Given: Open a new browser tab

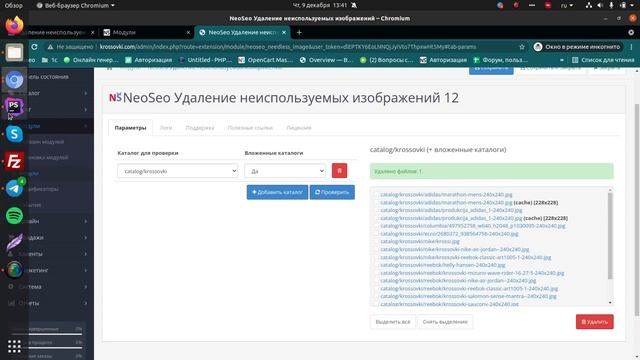Looking at the screenshot, I should click(x=299, y=32).
